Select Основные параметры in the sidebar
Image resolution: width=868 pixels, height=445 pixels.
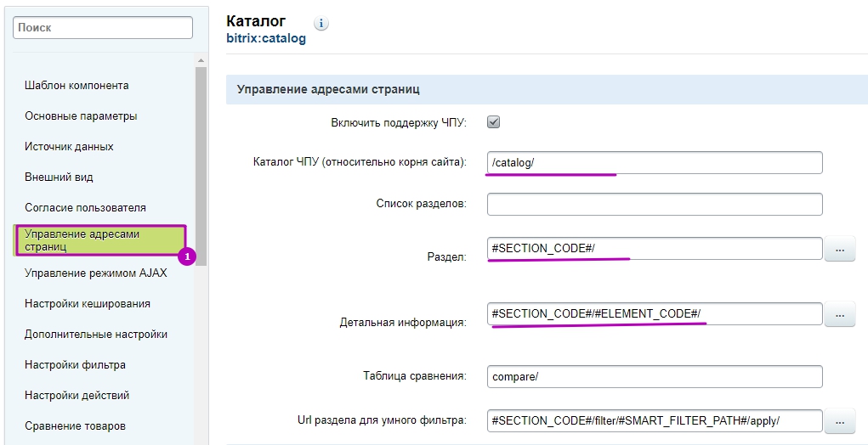coord(81,116)
